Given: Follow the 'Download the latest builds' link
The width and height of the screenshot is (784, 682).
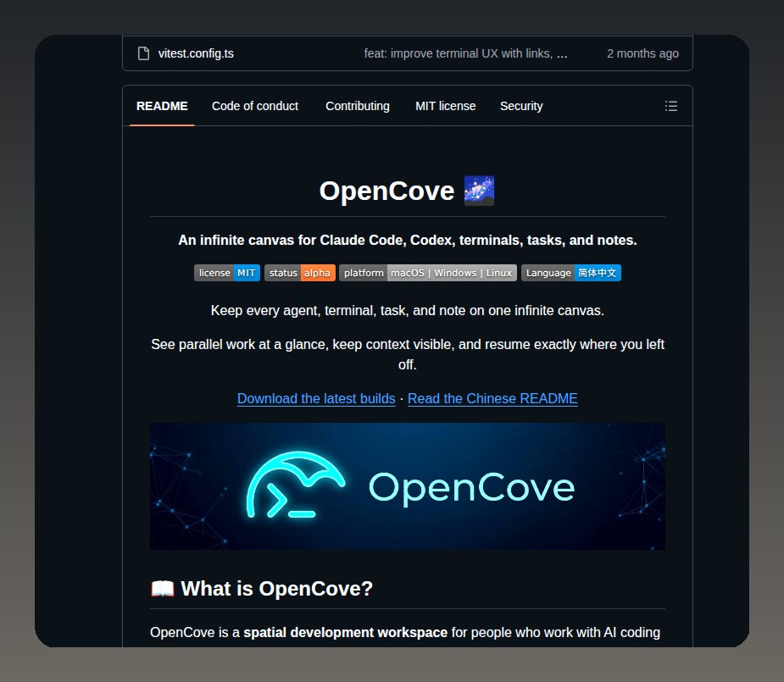Looking at the screenshot, I should coord(316,399).
